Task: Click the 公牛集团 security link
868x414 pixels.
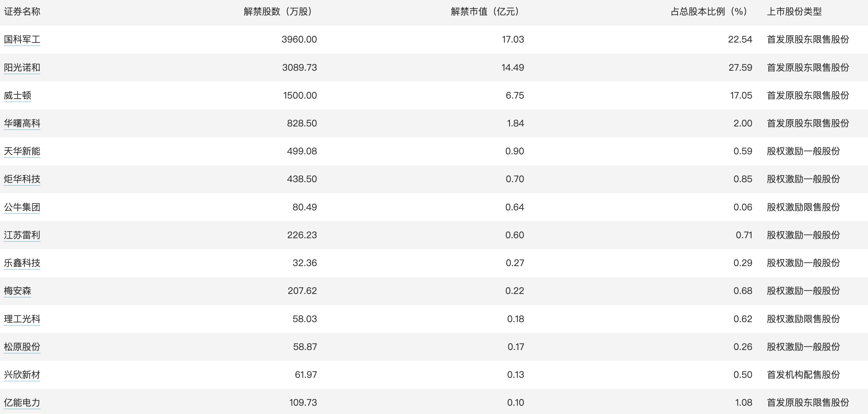Action: 22,207
